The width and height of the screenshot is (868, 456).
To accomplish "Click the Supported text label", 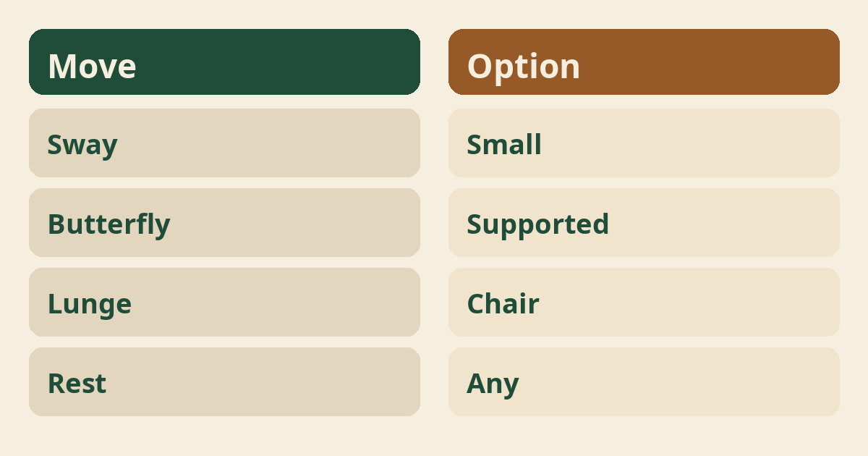I will (x=538, y=225).
